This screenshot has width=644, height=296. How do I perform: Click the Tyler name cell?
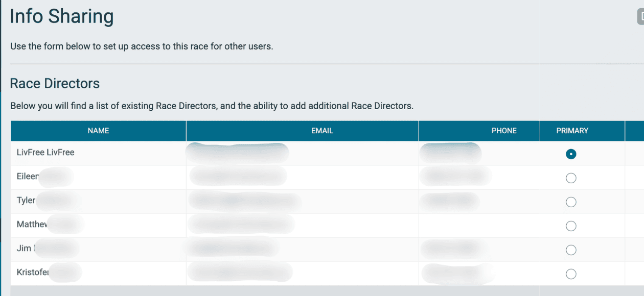pos(98,201)
